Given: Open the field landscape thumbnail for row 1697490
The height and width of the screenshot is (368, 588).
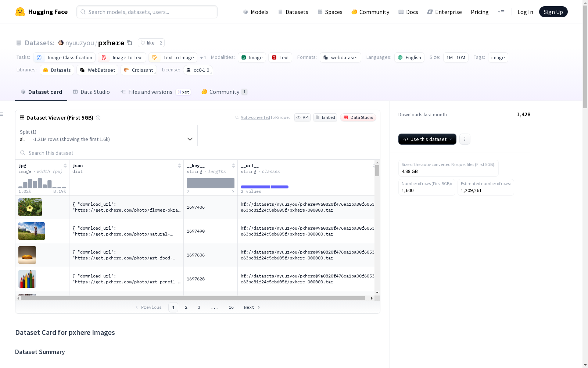Looking at the screenshot, I should [32, 231].
